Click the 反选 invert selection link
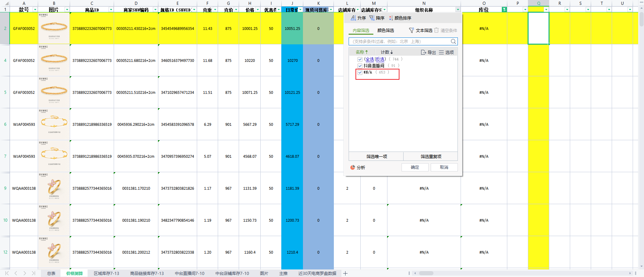The width and height of the screenshot is (644, 277). [380, 59]
